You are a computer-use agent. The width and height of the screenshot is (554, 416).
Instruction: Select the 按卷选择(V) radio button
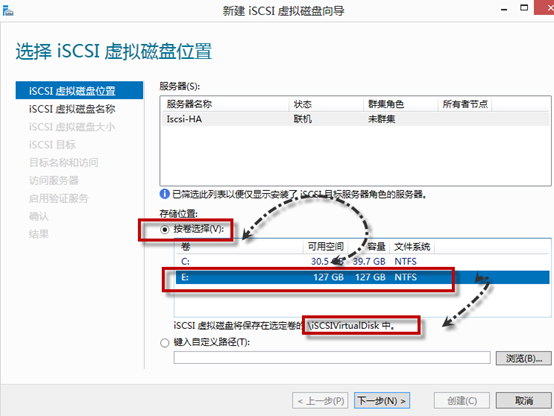point(165,229)
